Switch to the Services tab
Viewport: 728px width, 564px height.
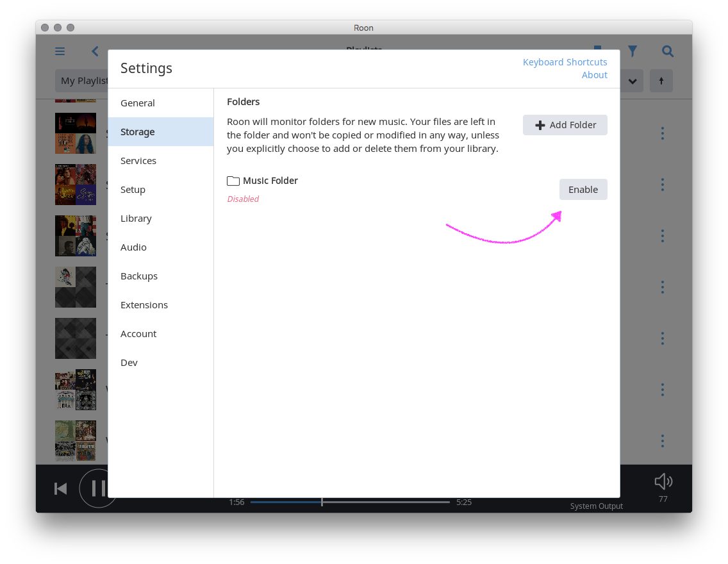click(161, 161)
